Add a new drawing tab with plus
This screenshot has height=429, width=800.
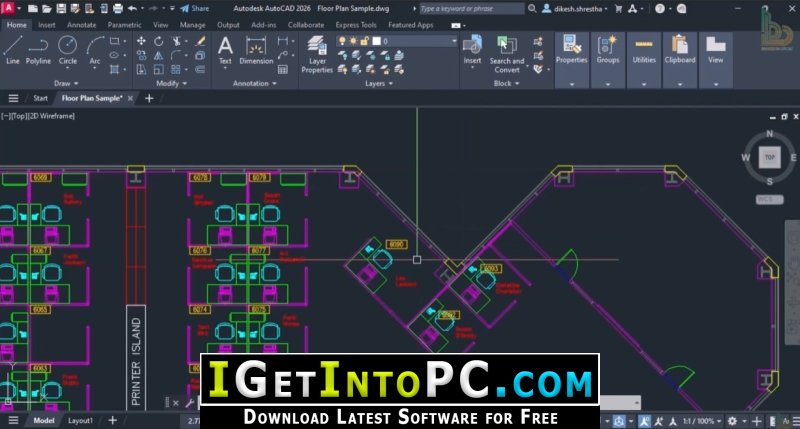coord(149,98)
